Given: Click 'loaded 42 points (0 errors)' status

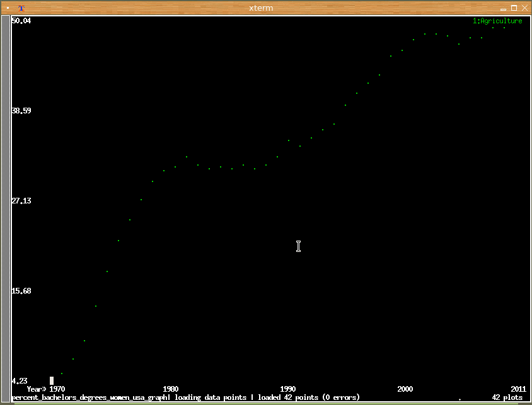Looking at the screenshot, I should [308, 397].
